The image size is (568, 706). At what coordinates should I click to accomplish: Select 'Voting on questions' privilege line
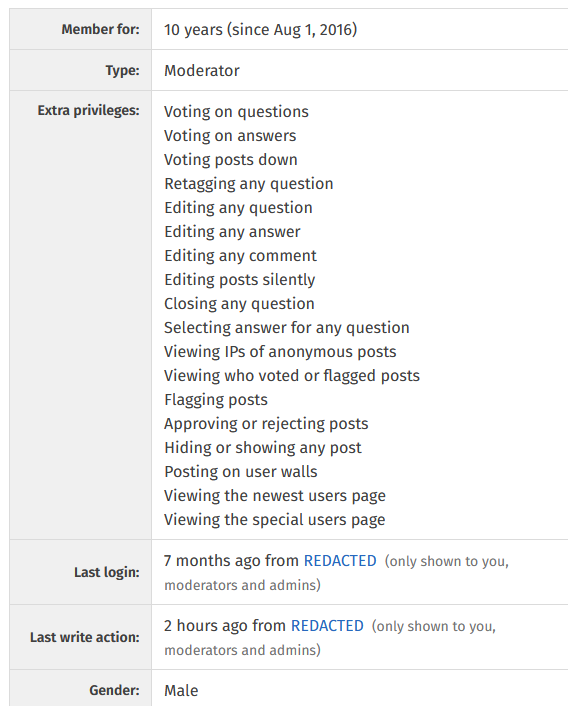(236, 112)
